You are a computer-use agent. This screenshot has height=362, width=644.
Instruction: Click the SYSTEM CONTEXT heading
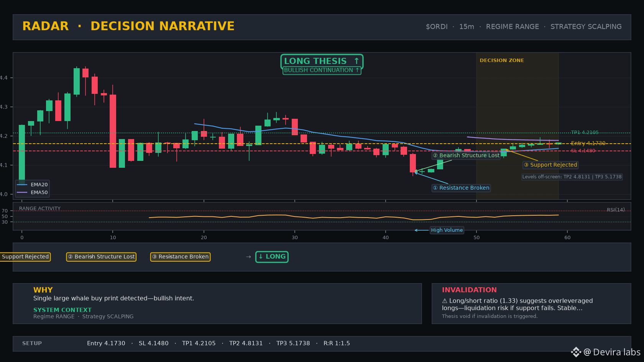pos(62,310)
